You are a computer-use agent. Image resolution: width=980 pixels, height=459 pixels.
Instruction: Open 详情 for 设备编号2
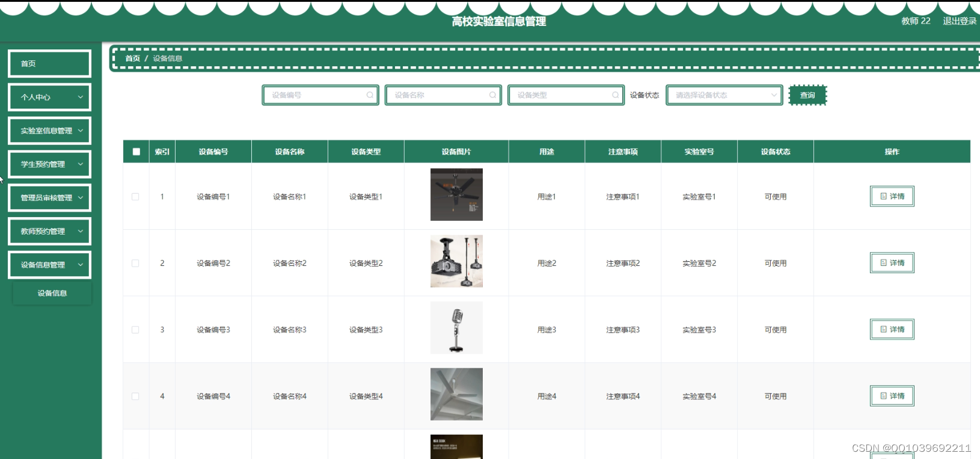(x=892, y=263)
